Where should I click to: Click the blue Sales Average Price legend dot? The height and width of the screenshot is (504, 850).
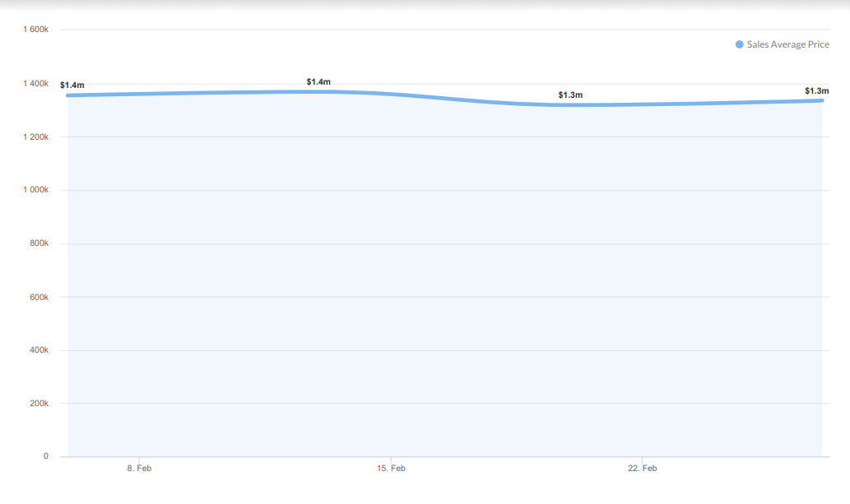[x=739, y=44]
